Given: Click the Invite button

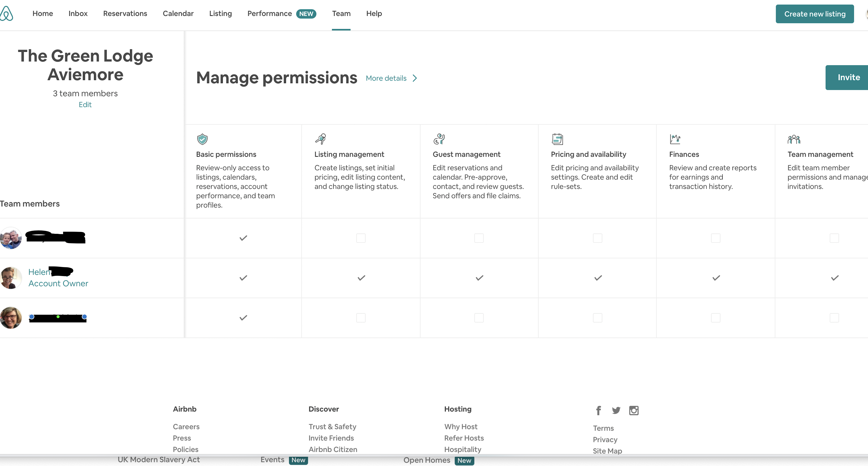Looking at the screenshot, I should (848, 77).
